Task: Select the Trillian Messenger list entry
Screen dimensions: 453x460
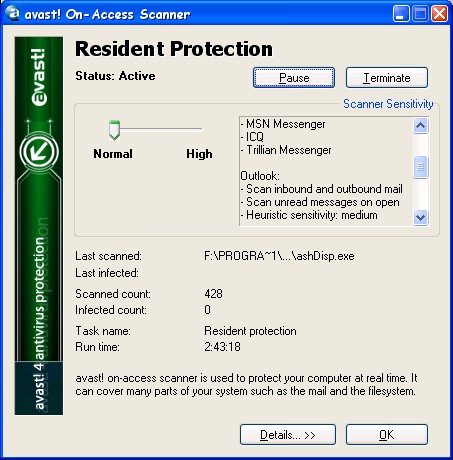Action: click(x=286, y=150)
